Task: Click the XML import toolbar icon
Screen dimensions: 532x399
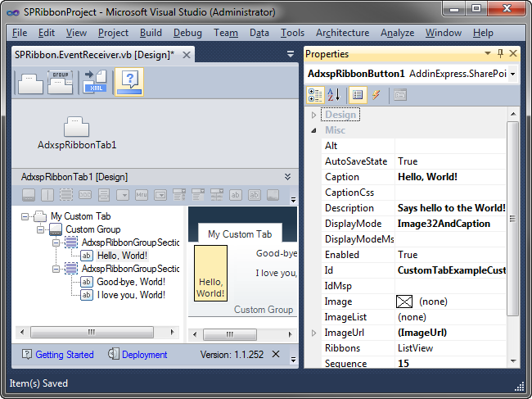Action: (x=95, y=82)
